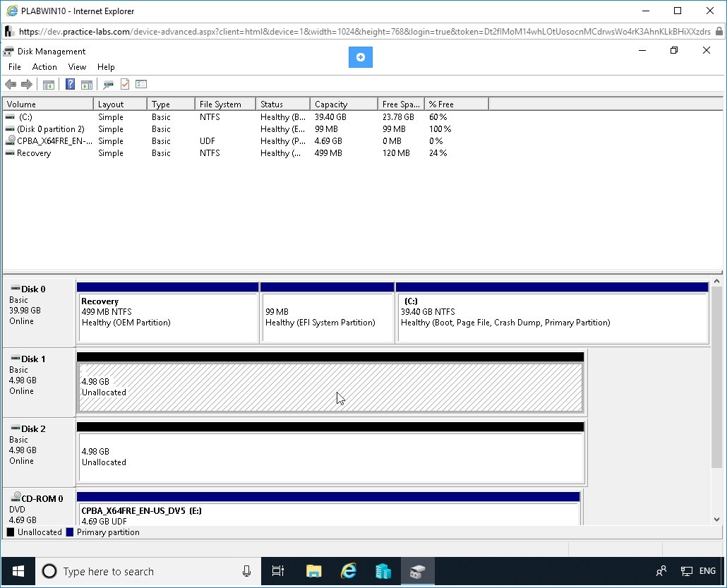Show/hide action pane toolbar icon

[87, 85]
